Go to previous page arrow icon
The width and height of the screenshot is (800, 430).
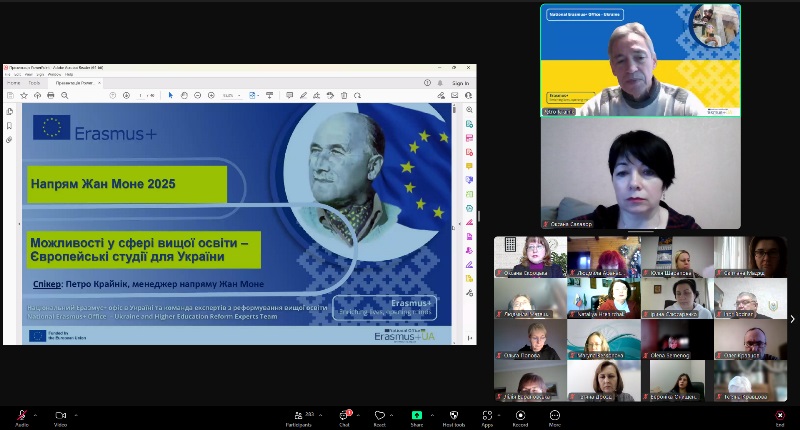point(113,95)
